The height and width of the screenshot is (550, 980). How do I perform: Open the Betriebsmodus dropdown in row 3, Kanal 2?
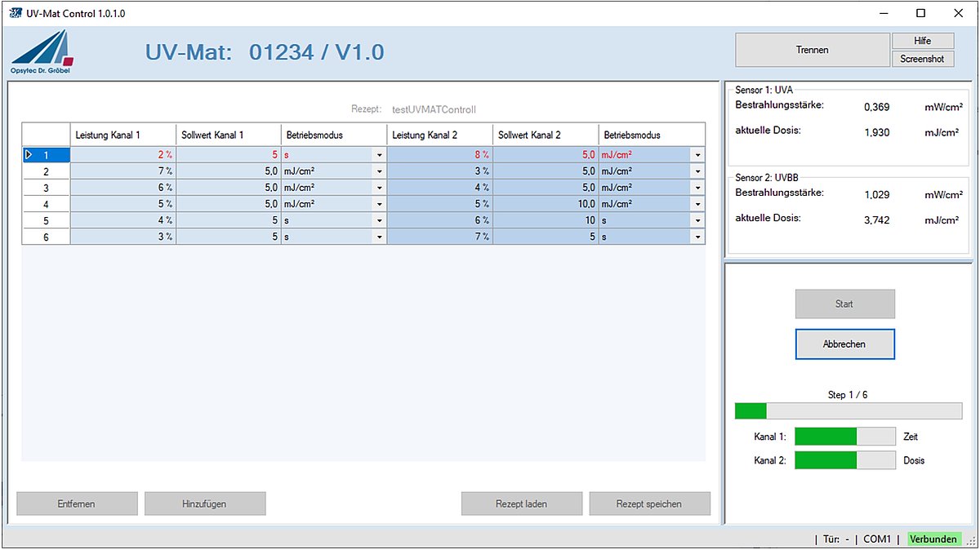[x=697, y=187]
